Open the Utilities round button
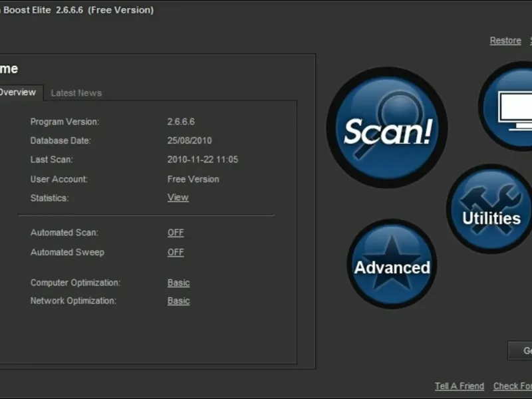Viewport: 532px width, 399px height. tap(490, 209)
